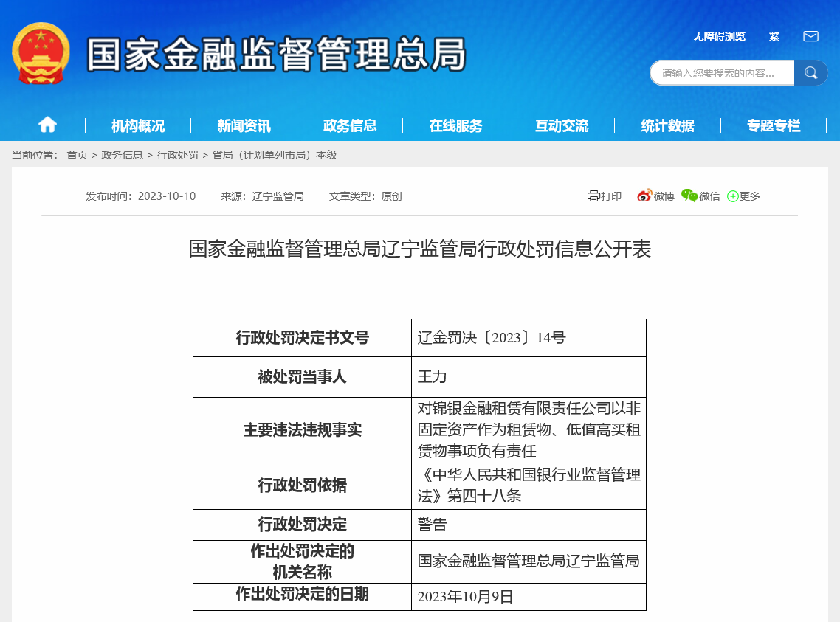840x622 pixels.
Task: Click the 作出处罚决定的日期 row header
Action: click(x=302, y=594)
